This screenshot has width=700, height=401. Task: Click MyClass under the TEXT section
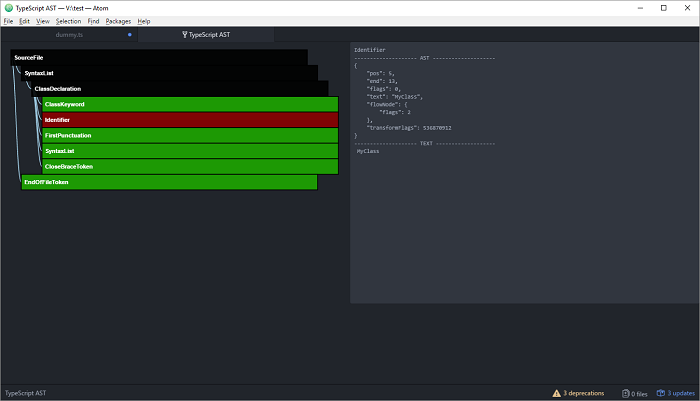coord(368,151)
